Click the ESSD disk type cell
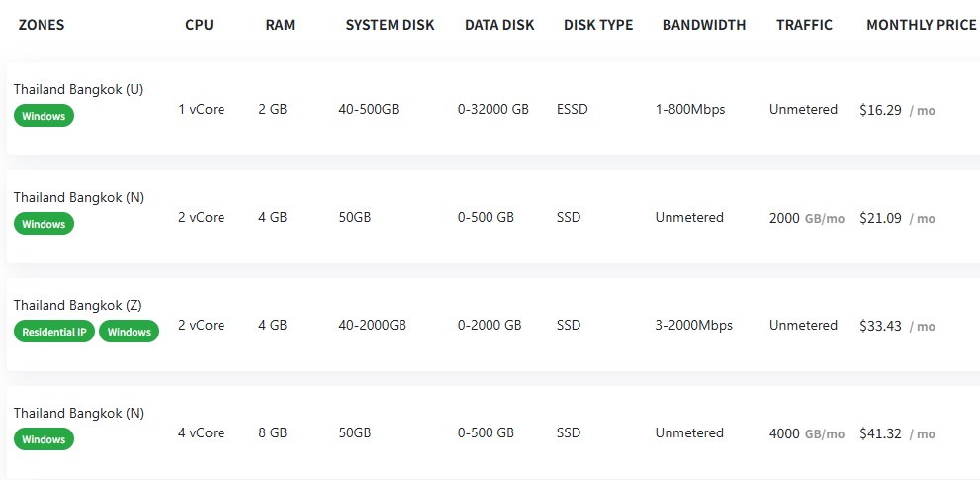Screen dimensions: 980x480 coord(572,109)
